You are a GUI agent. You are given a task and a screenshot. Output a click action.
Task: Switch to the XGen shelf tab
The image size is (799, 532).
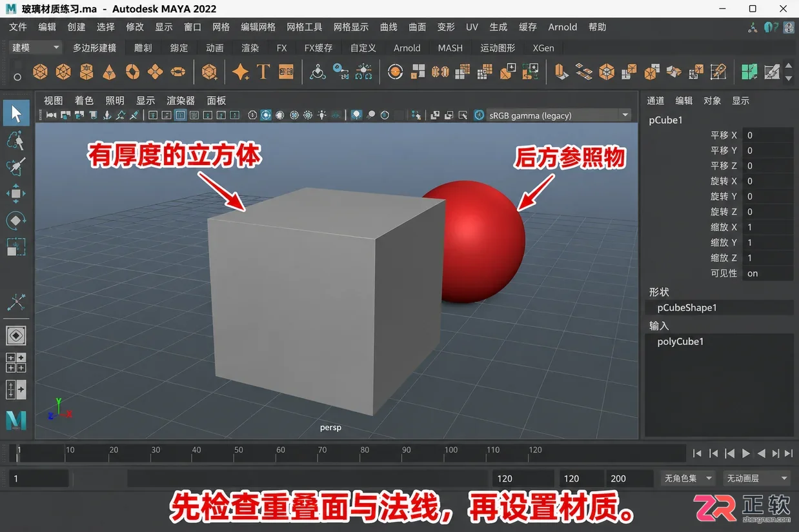[543, 48]
